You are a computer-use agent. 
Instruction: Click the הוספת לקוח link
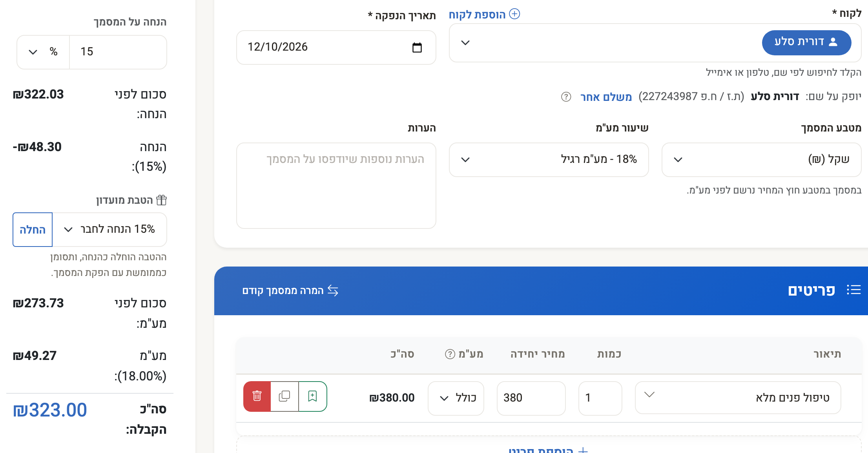(484, 15)
